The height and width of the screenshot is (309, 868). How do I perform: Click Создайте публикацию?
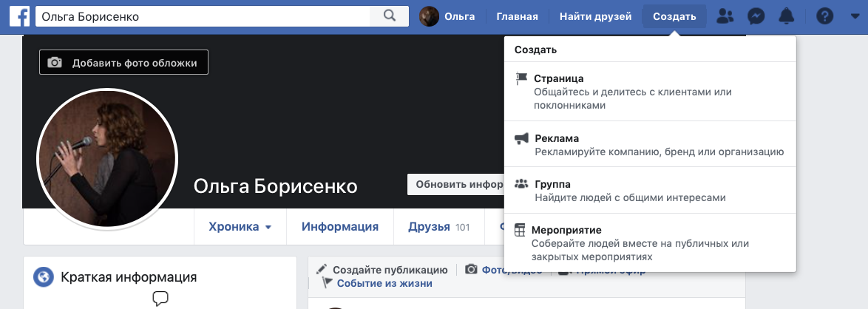pos(390,270)
